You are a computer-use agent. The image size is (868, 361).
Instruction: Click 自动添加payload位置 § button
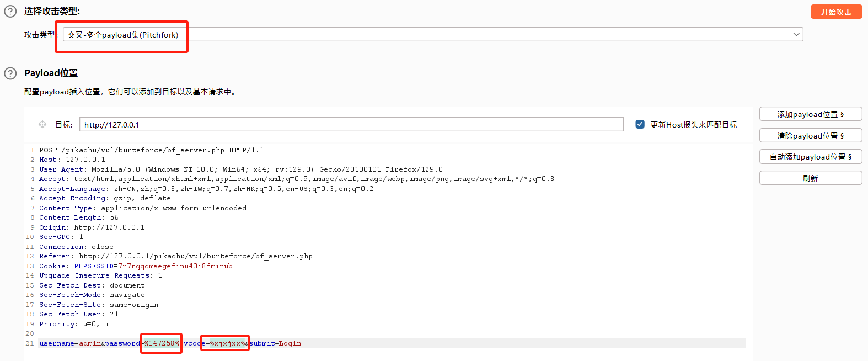point(811,157)
